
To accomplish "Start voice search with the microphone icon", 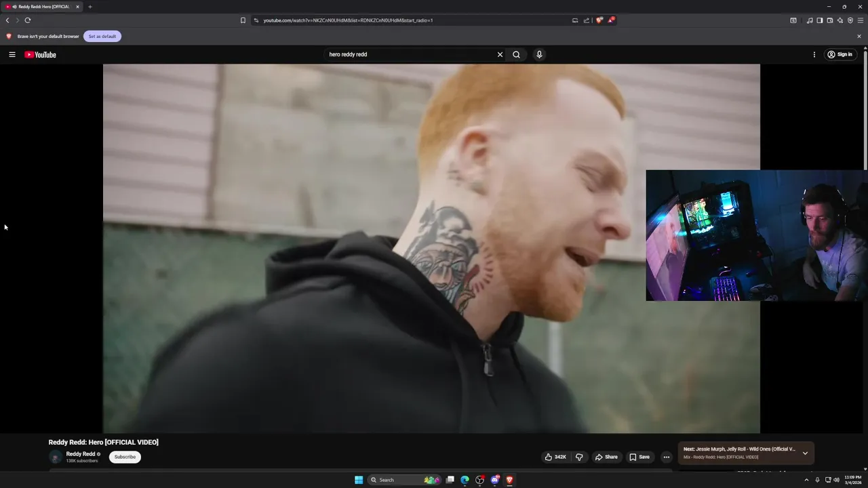I will point(539,54).
